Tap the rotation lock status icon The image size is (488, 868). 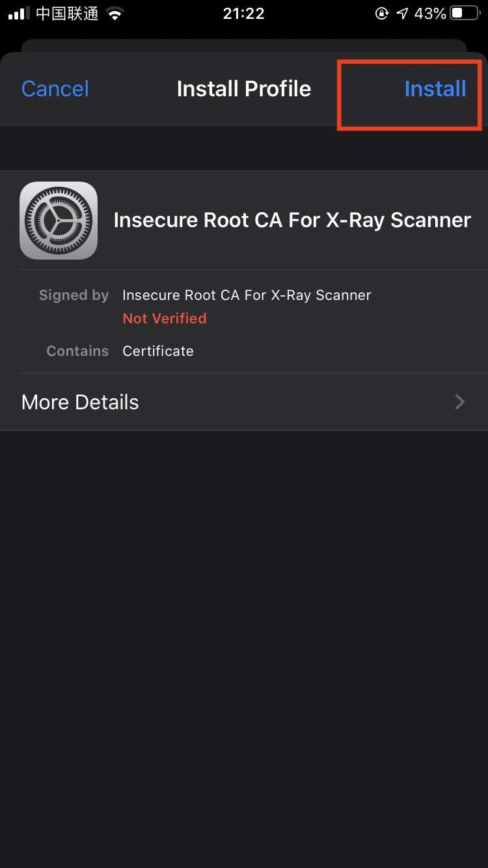point(383,14)
